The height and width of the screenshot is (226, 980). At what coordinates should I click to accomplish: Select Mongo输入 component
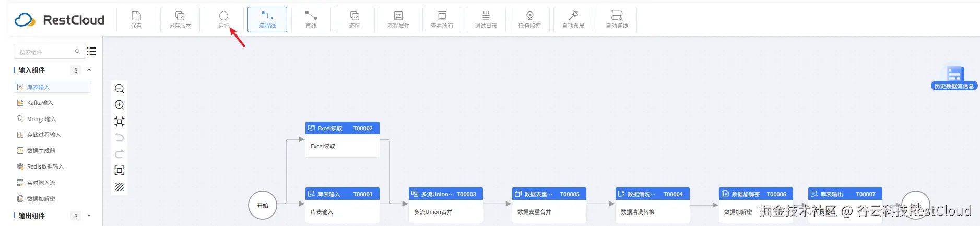click(x=52, y=119)
